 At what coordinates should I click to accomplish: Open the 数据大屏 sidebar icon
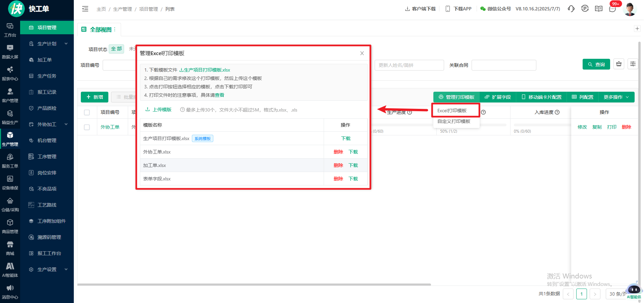pos(10,52)
